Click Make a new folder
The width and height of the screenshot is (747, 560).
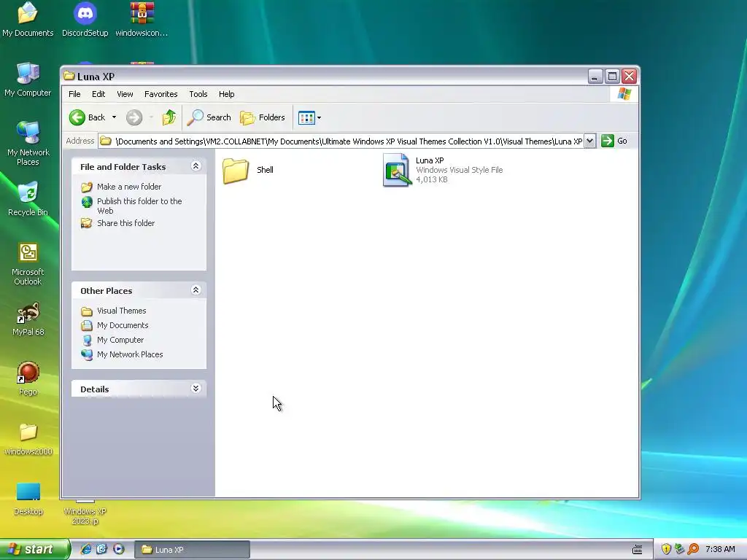(129, 187)
